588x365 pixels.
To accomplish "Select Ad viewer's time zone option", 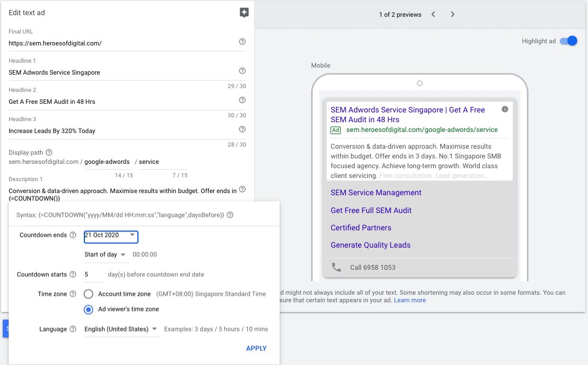I will click(x=89, y=309).
